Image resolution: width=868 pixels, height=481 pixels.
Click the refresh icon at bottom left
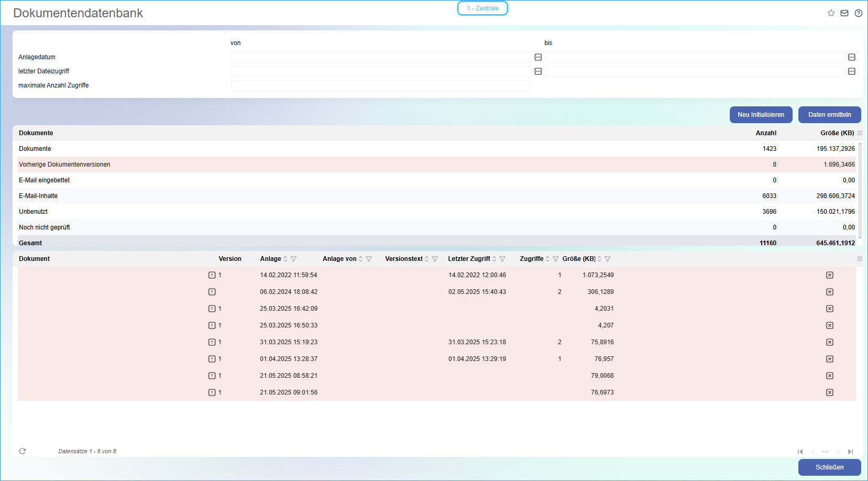click(23, 451)
